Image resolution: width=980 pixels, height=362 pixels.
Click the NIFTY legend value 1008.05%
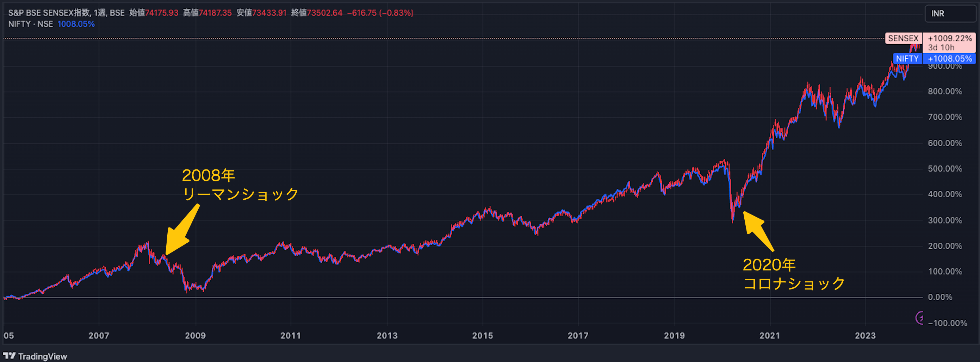tap(76, 24)
